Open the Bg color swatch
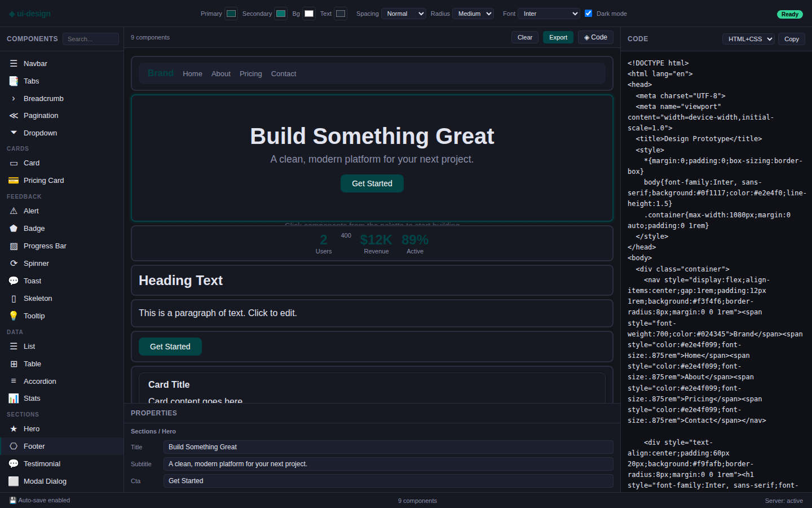 click(x=309, y=14)
